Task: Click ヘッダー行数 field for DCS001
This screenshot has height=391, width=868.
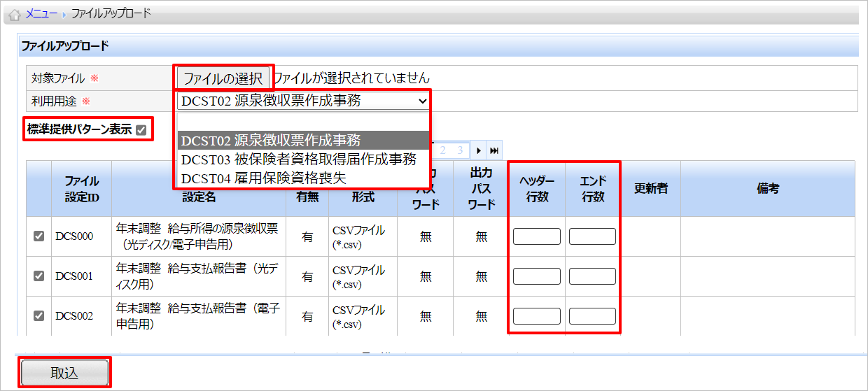Action: point(537,276)
